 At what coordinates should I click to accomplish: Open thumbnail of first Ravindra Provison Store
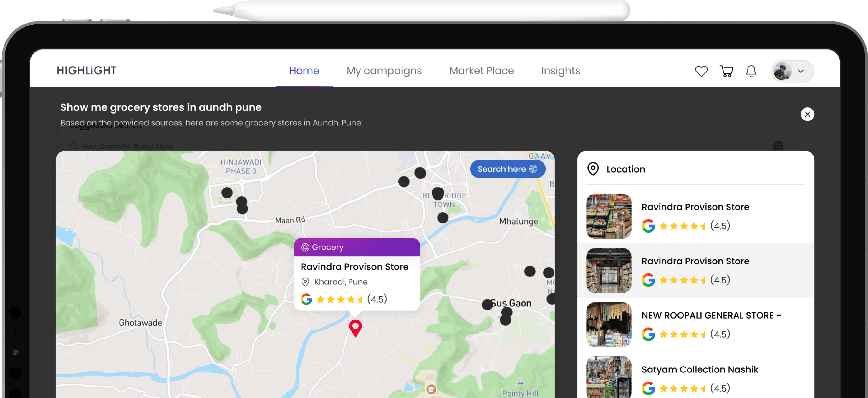point(609,216)
